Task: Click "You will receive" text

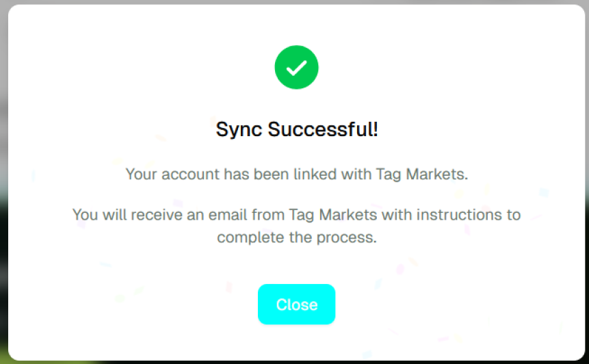Action: coord(116,215)
